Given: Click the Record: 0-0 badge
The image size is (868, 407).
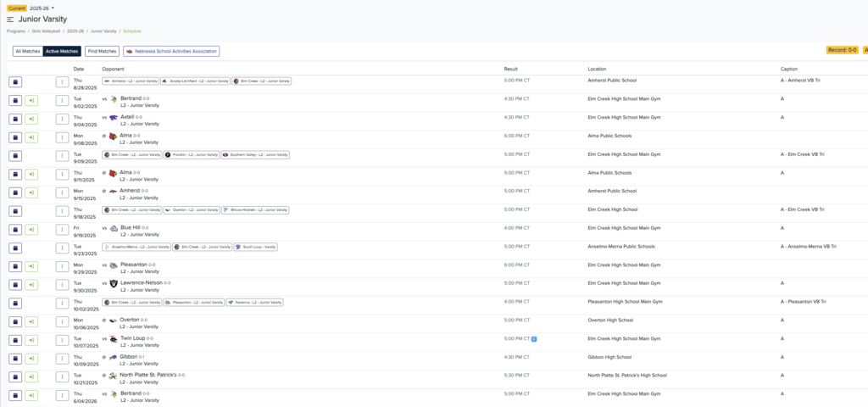Looking at the screenshot, I should coord(842,50).
